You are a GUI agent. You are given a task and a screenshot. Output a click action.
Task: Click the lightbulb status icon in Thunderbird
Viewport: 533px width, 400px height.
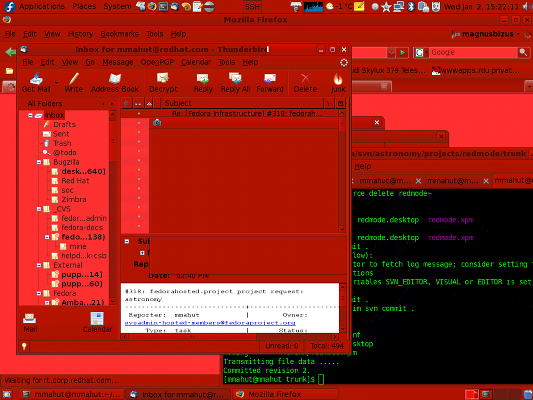24,346
